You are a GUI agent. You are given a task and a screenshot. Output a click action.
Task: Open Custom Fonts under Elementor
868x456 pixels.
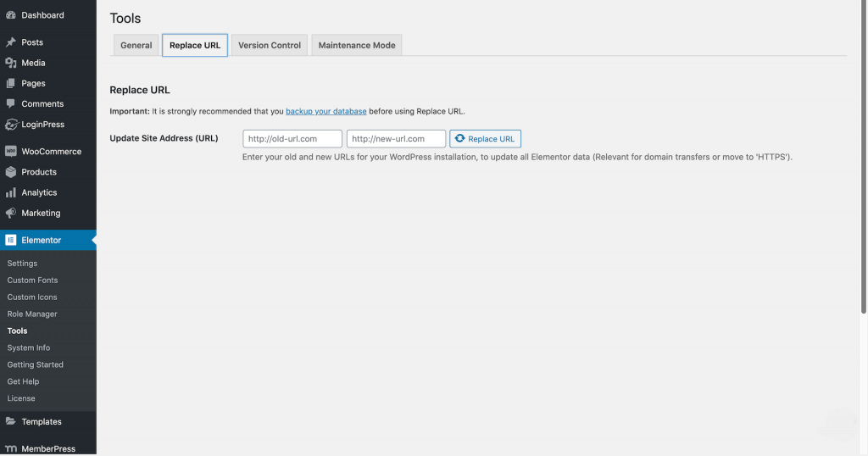click(x=32, y=280)
